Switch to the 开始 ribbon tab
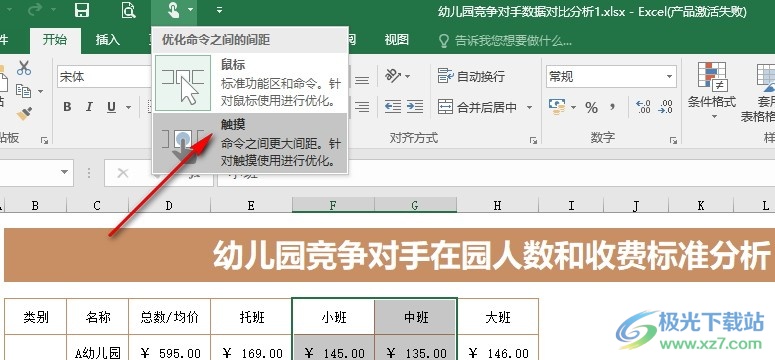 (x=55, y=40)
